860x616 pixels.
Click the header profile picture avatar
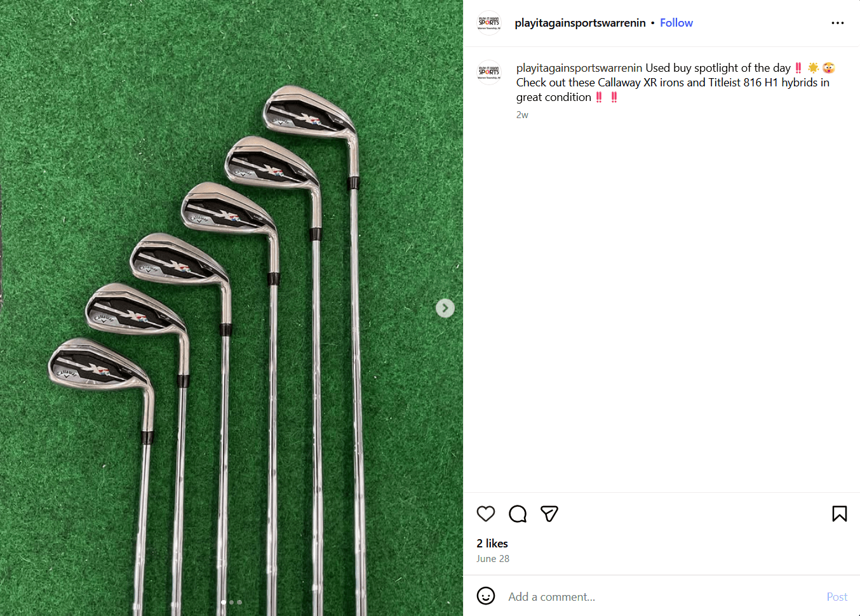(489, 23)
